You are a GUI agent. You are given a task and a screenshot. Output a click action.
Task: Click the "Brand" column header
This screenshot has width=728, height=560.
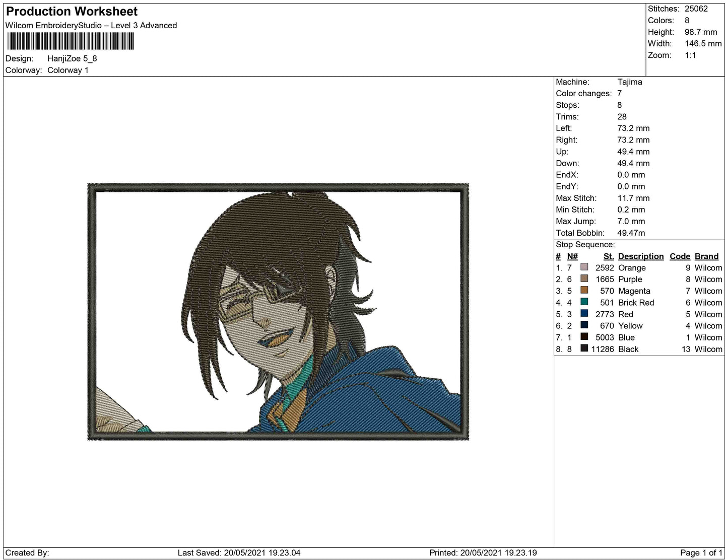pyautogui.click(x=707, y=256)
